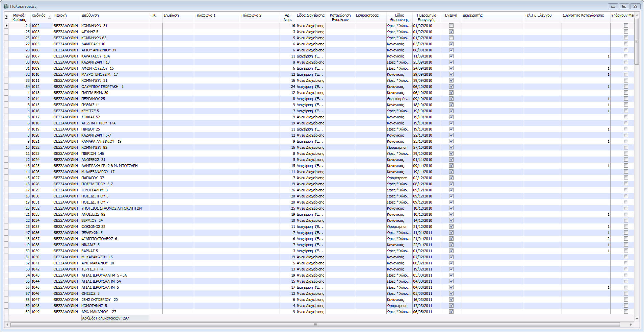This screenshot has width=644, height=332.
Task: Sort by Είδος Θέρμανσης column header
Action: coord(399,17)
